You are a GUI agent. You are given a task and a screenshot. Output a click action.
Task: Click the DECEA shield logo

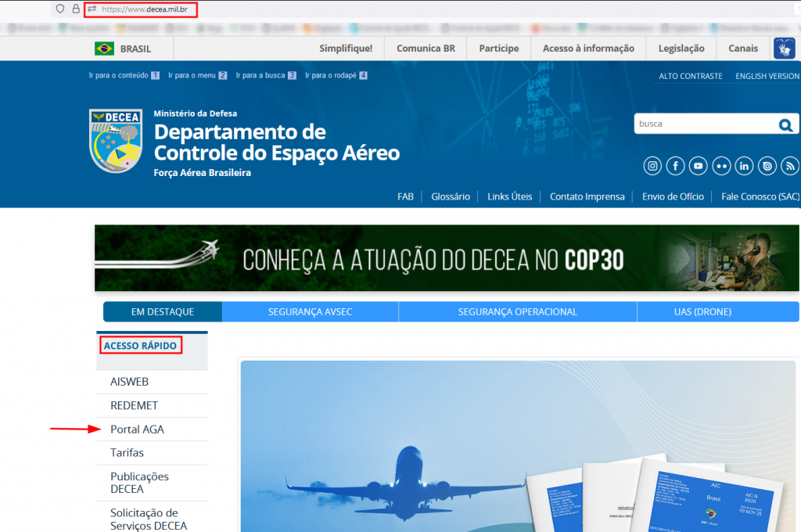click(116, 141)
